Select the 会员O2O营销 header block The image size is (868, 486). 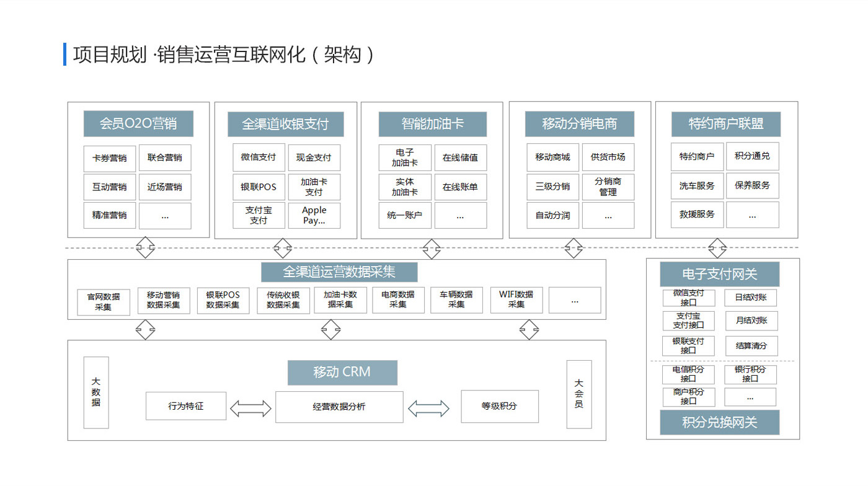pos(138,123)
